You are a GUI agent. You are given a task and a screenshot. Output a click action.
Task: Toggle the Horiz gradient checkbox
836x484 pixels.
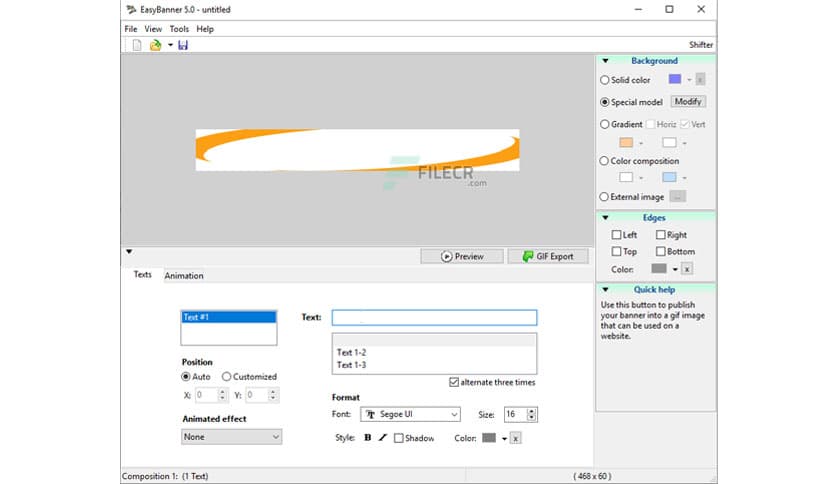[x=650, y=124]
